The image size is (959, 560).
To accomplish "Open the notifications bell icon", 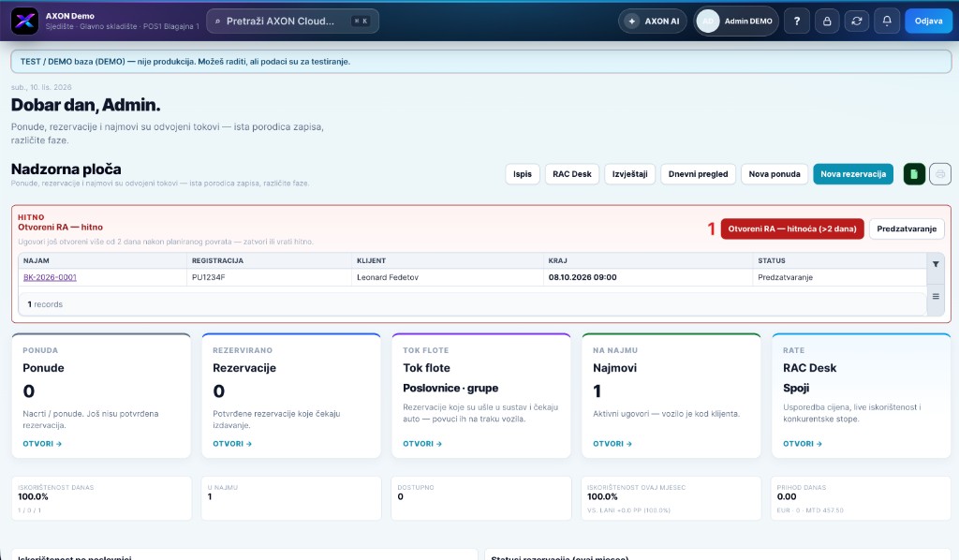I will [887, 21].
